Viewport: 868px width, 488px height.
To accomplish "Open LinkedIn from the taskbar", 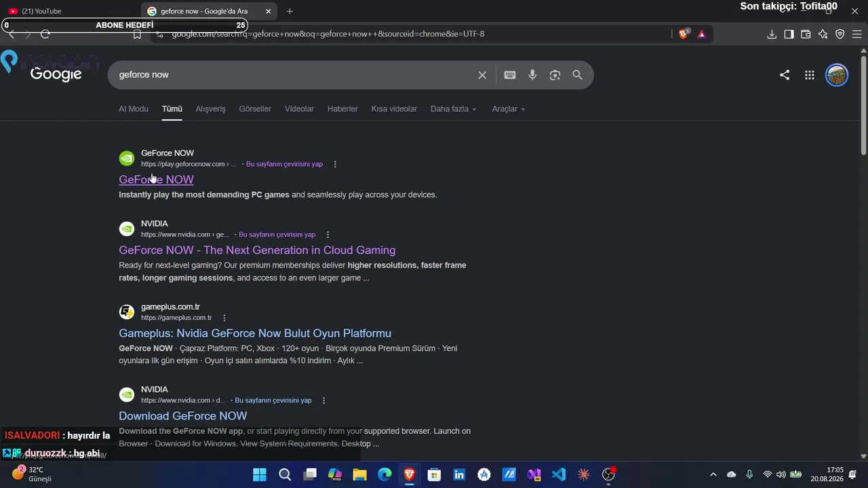I will pyautogui.click(x=459, y=474).
